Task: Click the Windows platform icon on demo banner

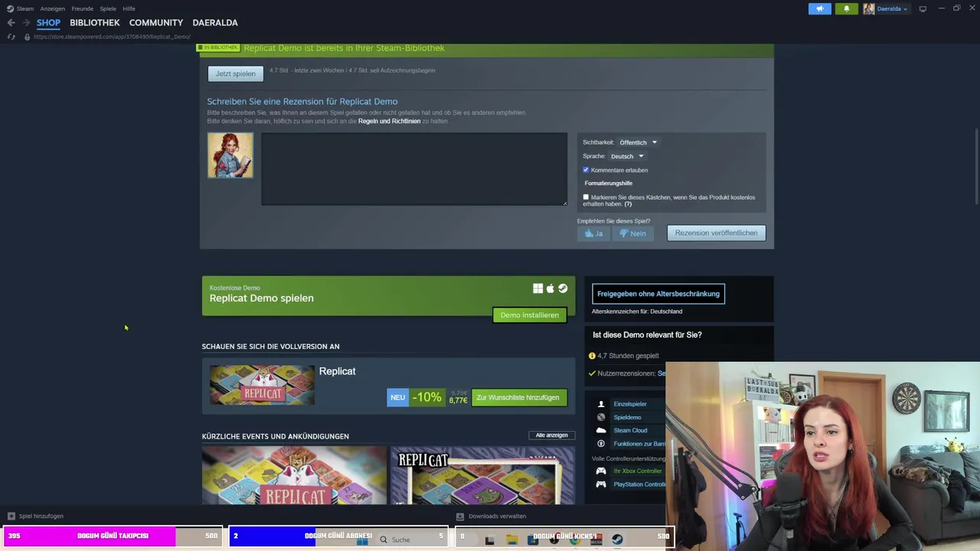Action: 537,289
